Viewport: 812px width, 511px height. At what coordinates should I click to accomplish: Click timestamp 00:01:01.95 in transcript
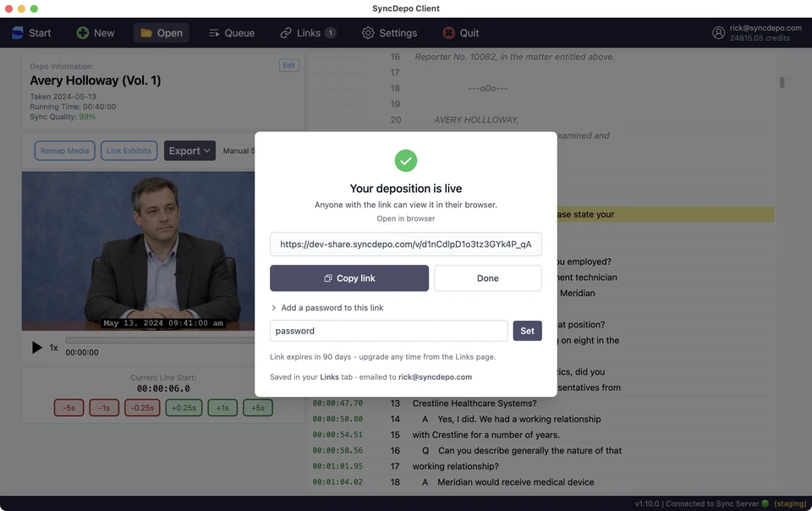coord(337,466)
